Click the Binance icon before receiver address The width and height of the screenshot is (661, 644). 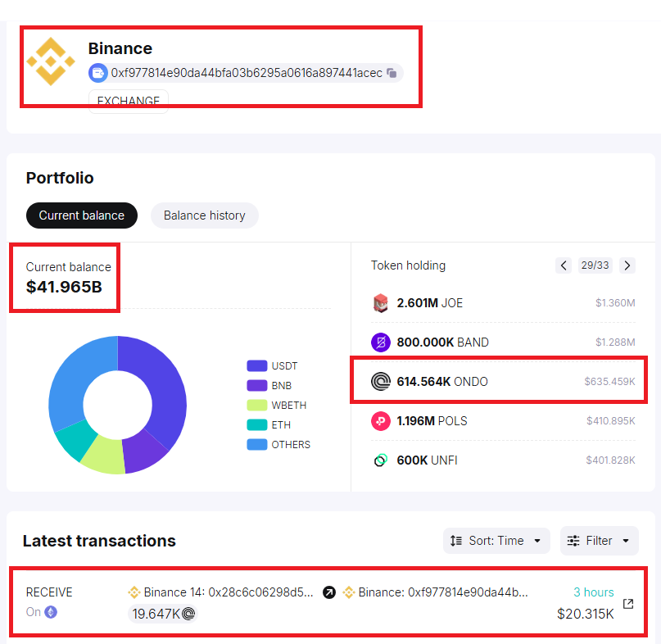coord(349,592)
